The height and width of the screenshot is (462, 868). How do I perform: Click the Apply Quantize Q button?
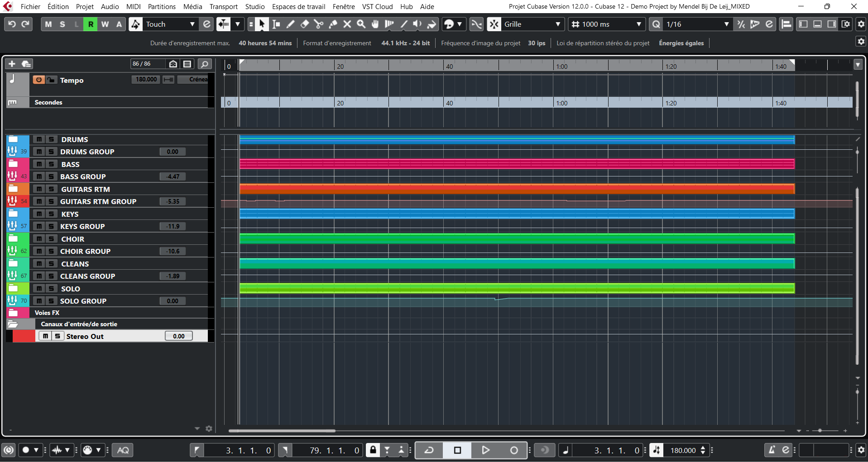[x=656, y=24]
